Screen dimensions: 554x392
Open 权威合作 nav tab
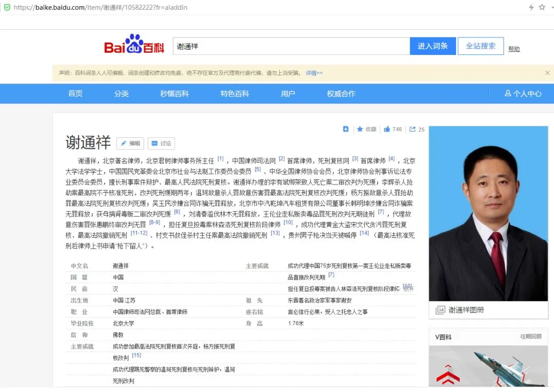coord(341,94)
